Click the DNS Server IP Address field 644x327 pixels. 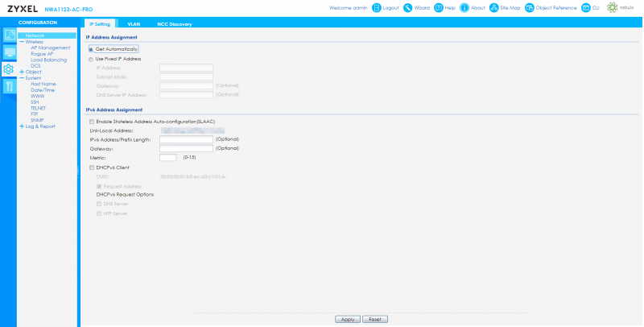point(186,95)
